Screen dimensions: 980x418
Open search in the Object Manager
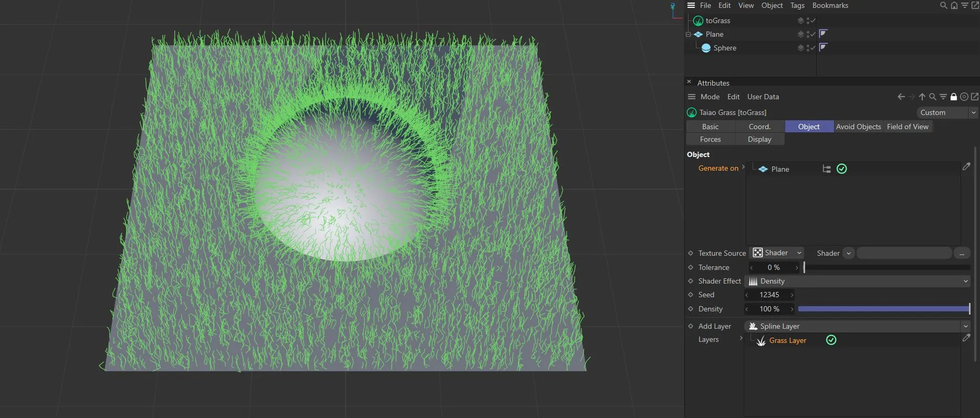943,6
